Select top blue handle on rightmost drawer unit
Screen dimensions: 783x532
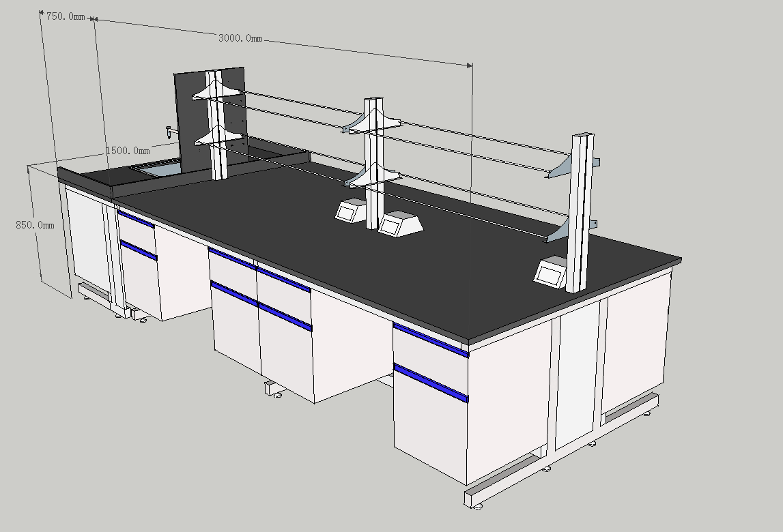click(430, 340)
